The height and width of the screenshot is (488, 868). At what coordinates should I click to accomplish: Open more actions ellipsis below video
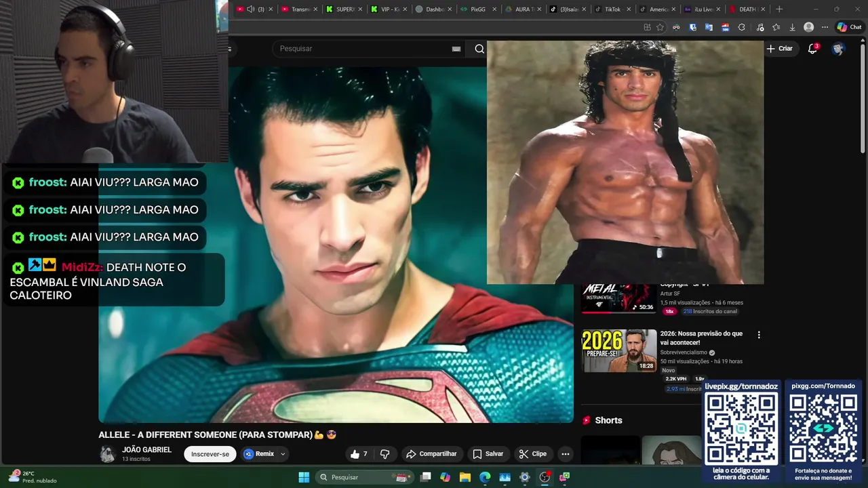click(x=566, y=454)
